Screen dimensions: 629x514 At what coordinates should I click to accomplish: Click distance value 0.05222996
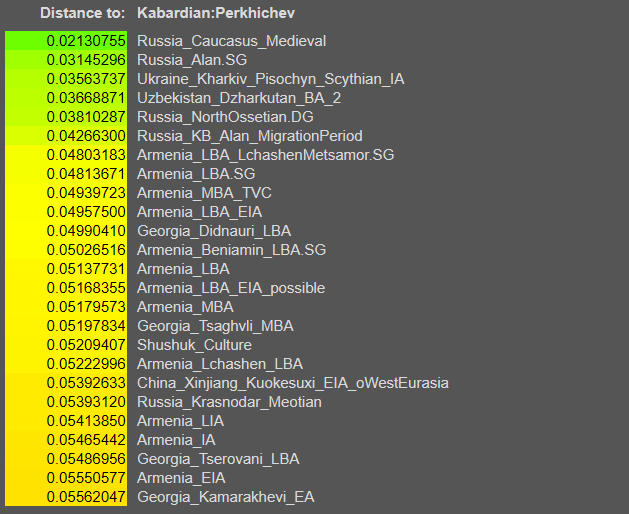[x=86, y=364]
